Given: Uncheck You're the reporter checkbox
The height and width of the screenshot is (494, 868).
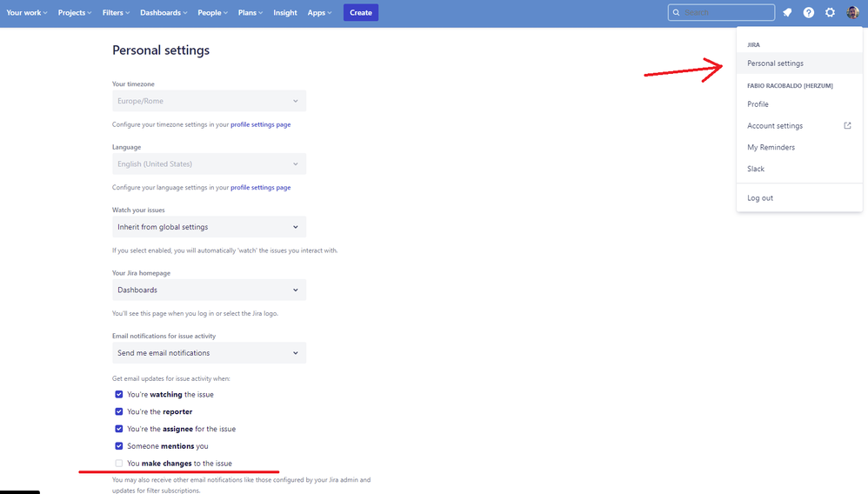Looking at the screenshot, I should 119,411.
